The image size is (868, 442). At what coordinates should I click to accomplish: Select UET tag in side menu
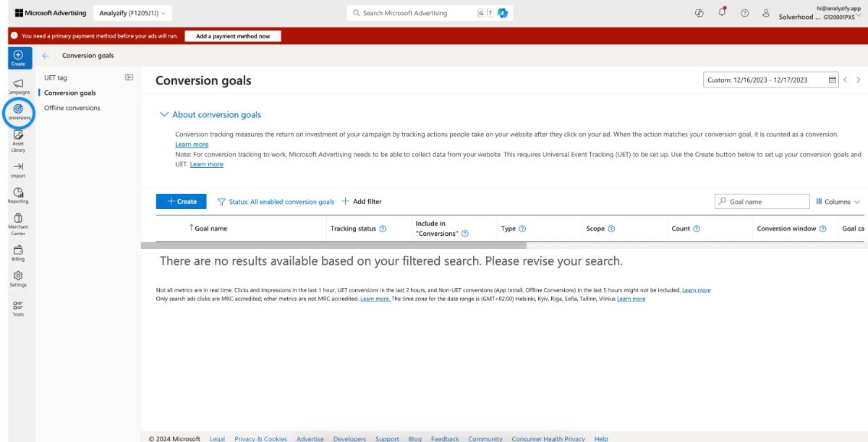click(x=56, y=77)
